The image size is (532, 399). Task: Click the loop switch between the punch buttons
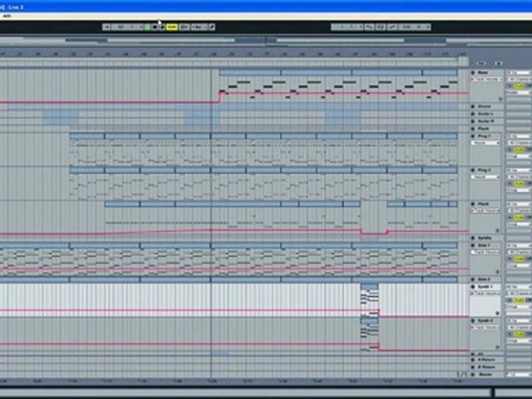(x=380, y=27)
